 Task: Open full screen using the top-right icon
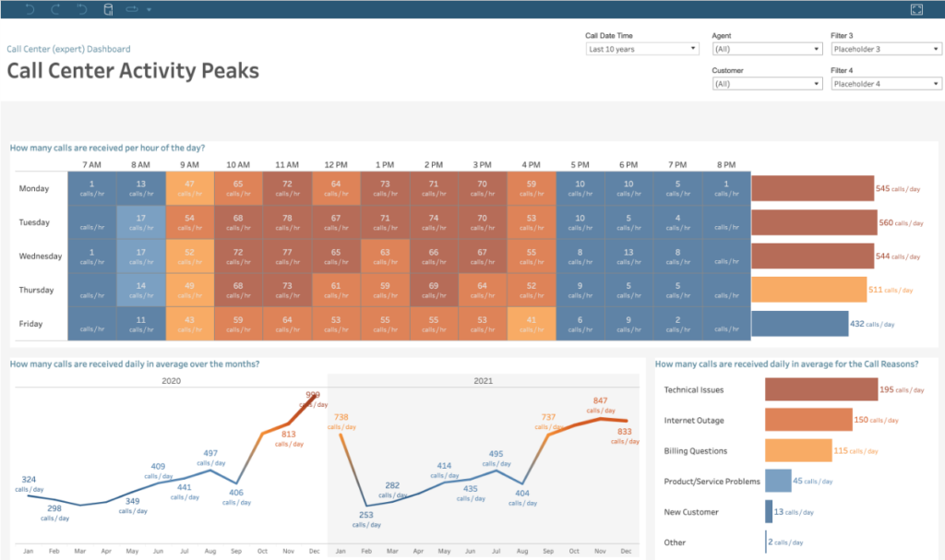tap(916, 9)
